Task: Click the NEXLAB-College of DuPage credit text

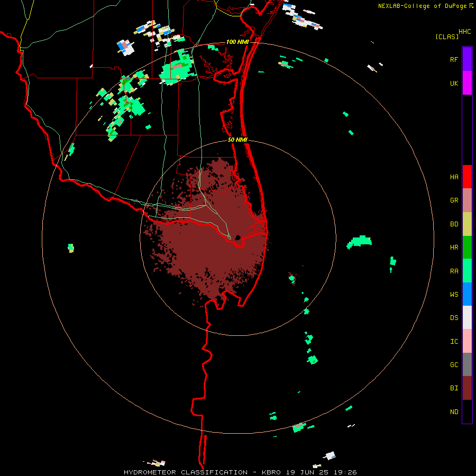Action: [x=422, y=6]
